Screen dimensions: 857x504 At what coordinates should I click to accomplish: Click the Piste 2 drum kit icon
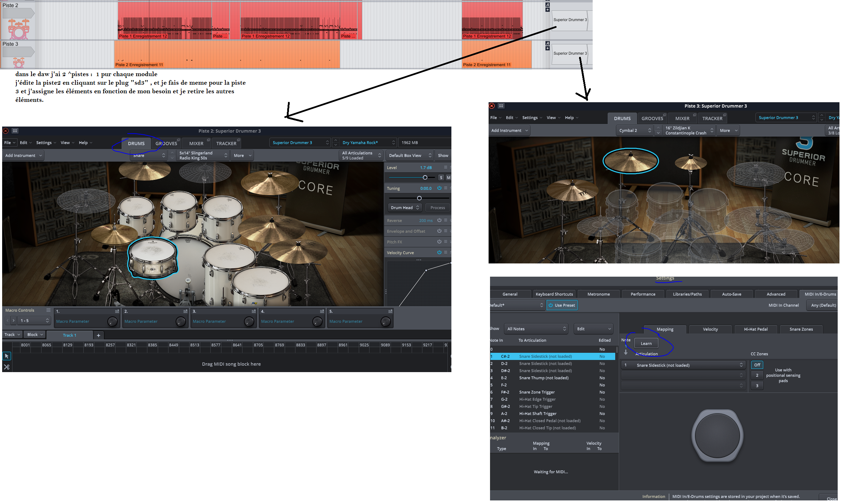pos(19,29)
